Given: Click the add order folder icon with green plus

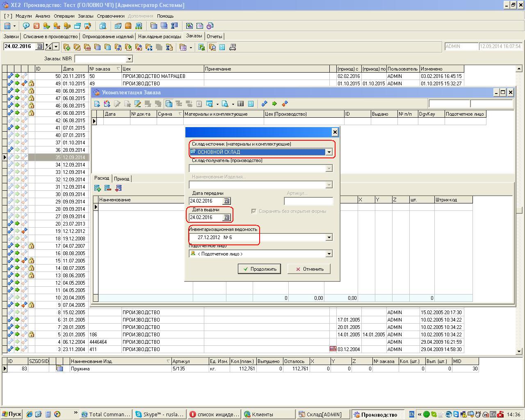Looking at the screenshot, I should tap(66, 47).
